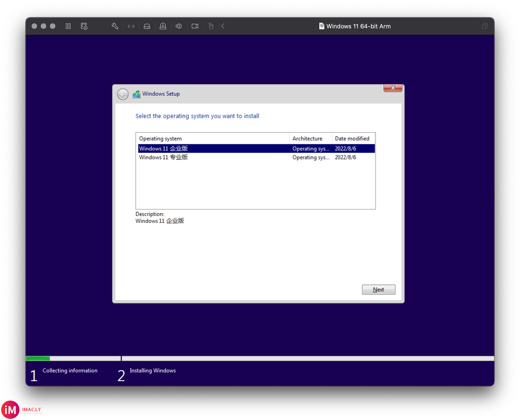Click the Next button
Image resolution: width=520 pixels, height=420 pixels.
[x=378, y=289]
